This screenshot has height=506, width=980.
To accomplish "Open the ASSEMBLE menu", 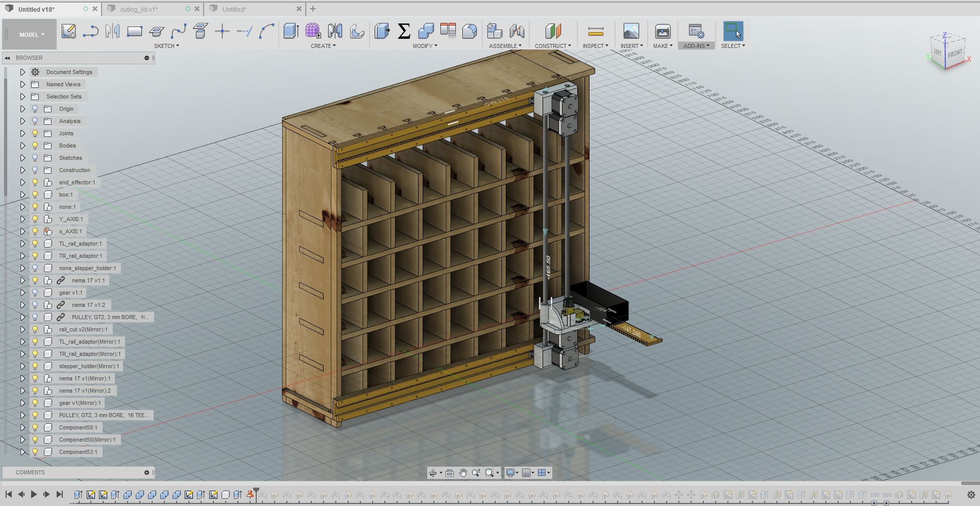I will tap(505, 46).
